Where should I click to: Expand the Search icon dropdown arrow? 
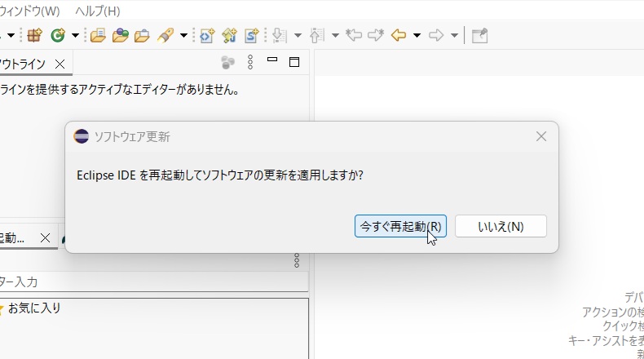pos(183,35)
